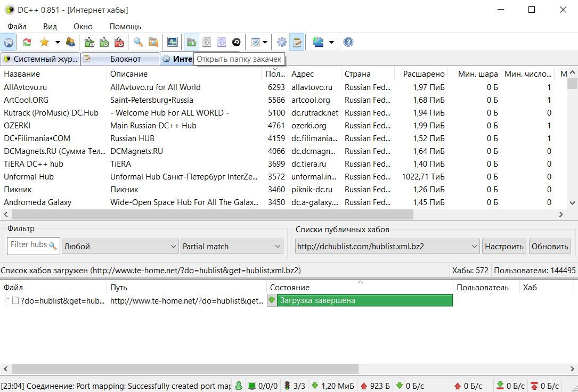Click the green download-limit icon in status bar
The image size is (578, 392).
coord(500,386)
